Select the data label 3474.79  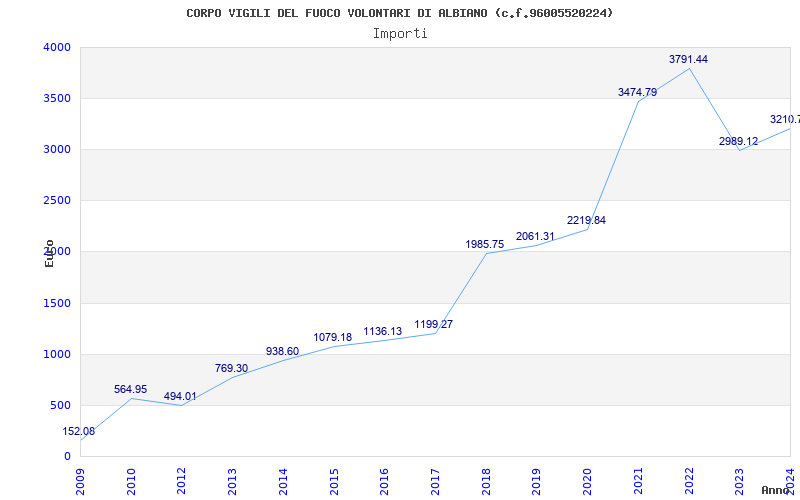(x=637, y=92)
